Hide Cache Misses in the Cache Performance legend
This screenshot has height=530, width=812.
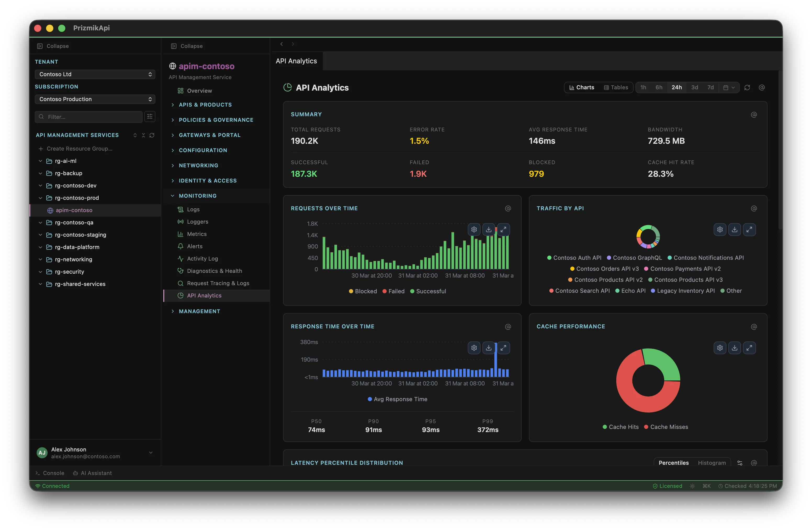pyautogui.click(x=665, y=427)
